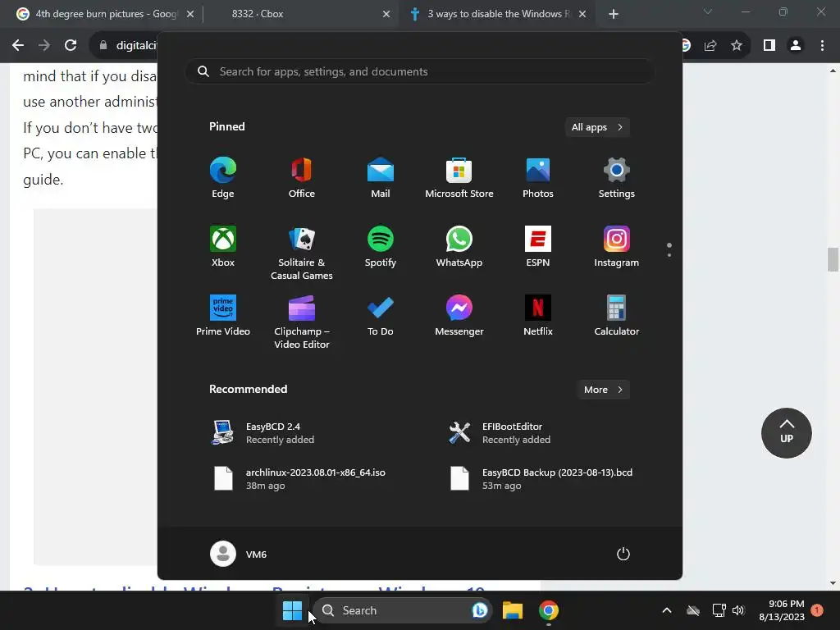
Task: Show hidden system tray icons
Action: (666, 610)
